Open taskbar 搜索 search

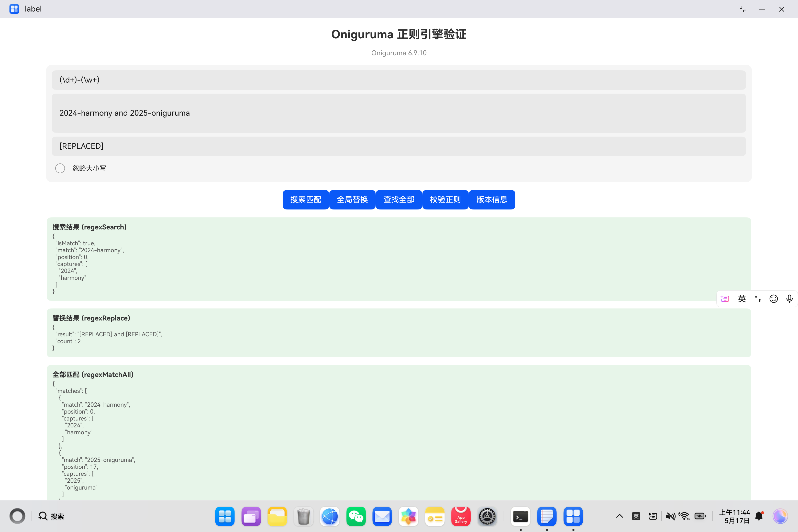click(51, 516)
